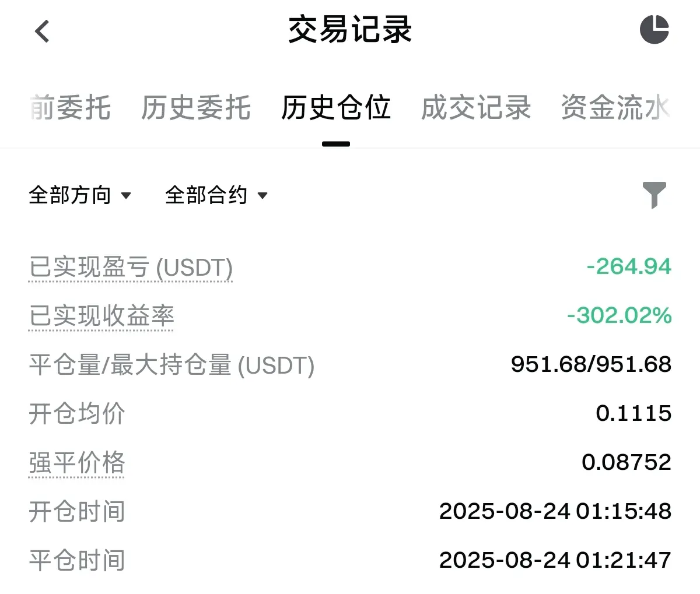The height and width of the screenshot is (594, 700).
Task: Click the 平仓时间 timestamp 01:21:47
Action: (624, 560)
